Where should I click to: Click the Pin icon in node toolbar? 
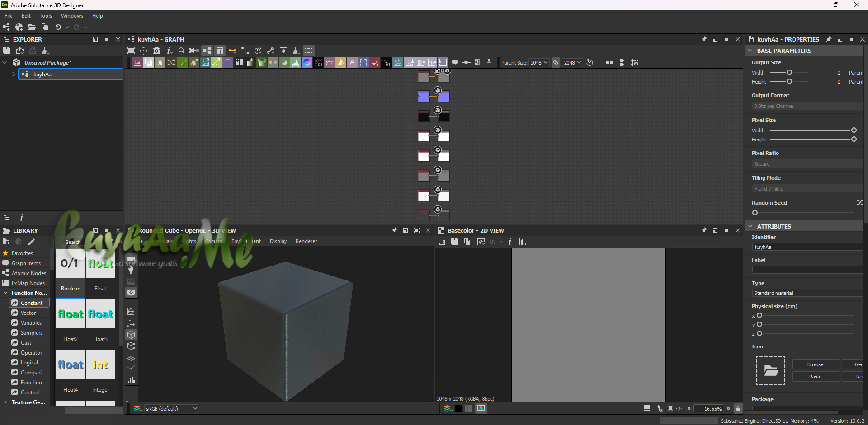[x=489, y=62]
